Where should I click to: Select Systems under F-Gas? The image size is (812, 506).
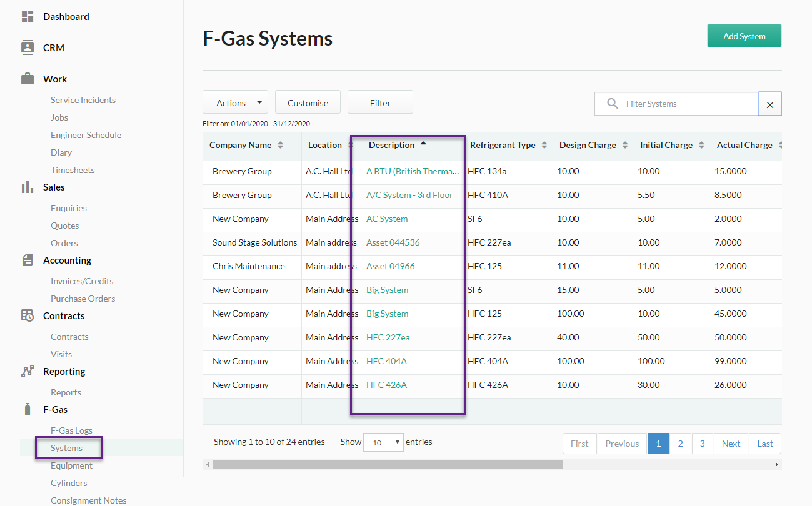coord(66,448)
